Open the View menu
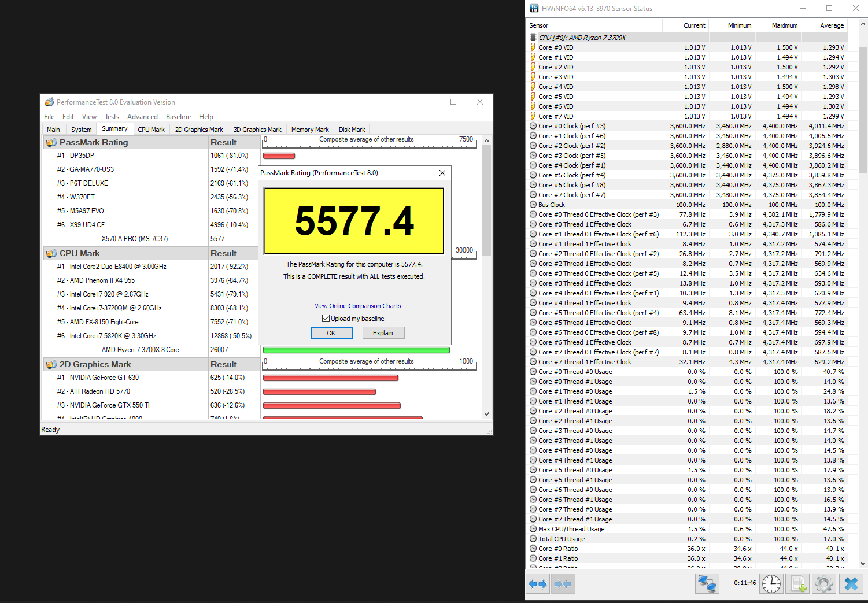868x603 pixels. click(x=89, y=117)
